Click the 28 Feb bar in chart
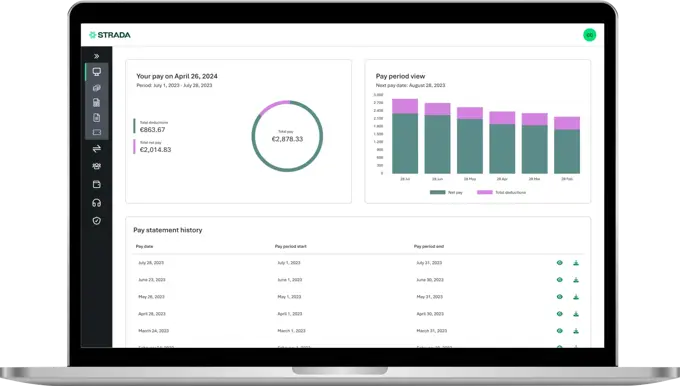Image resolution: width=680 pixels, height=386 pixels. point(567,145)
